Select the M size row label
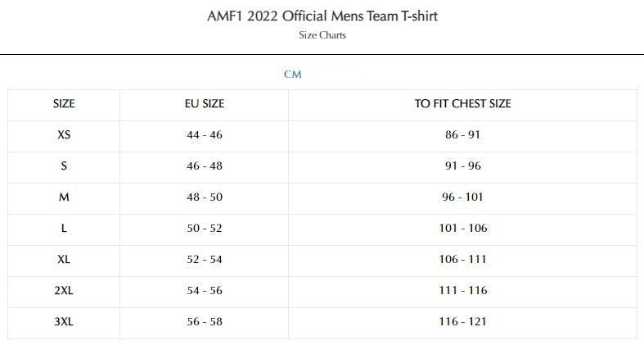The width and height of the screenshot is (644, 354). click(x=64, y=197)
